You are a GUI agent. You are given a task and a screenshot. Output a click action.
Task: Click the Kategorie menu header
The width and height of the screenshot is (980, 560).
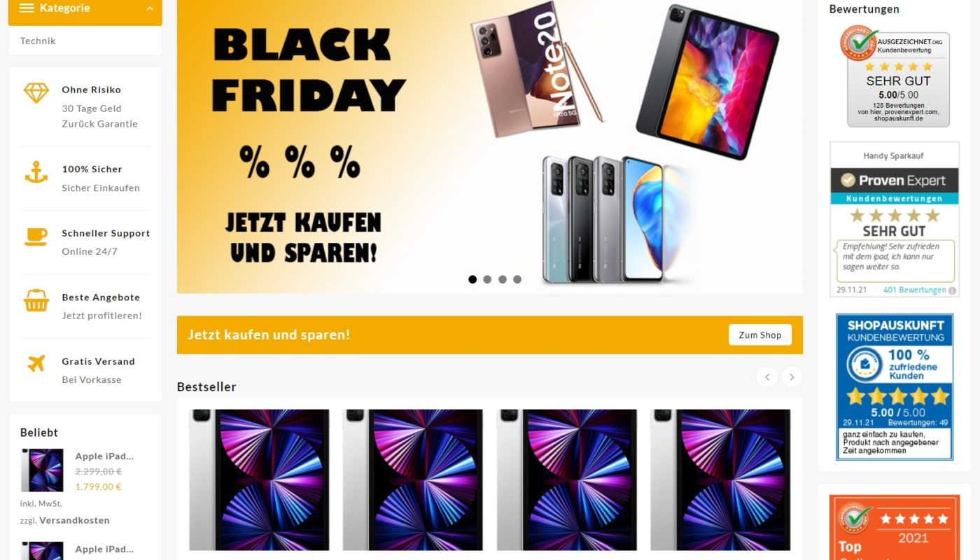pos(85,10)
